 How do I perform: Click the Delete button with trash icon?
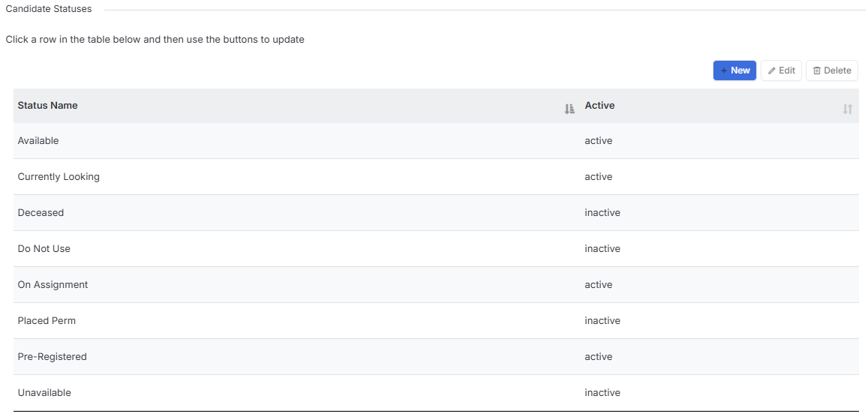831,70
